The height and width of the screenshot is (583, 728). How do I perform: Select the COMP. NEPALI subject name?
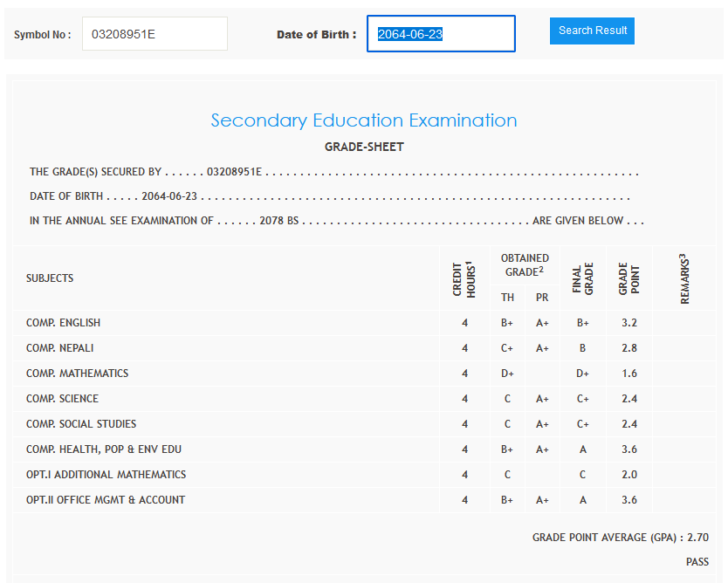60,348
